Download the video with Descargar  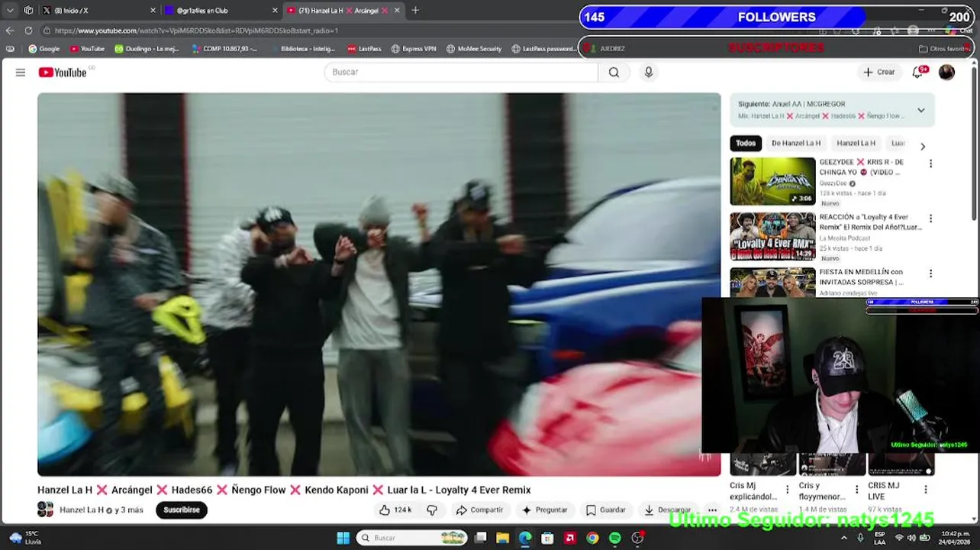[668, 510]
